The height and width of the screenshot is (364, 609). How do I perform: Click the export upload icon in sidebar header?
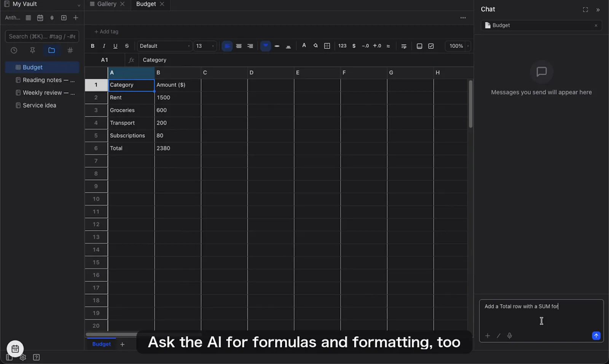coord(64,17)
